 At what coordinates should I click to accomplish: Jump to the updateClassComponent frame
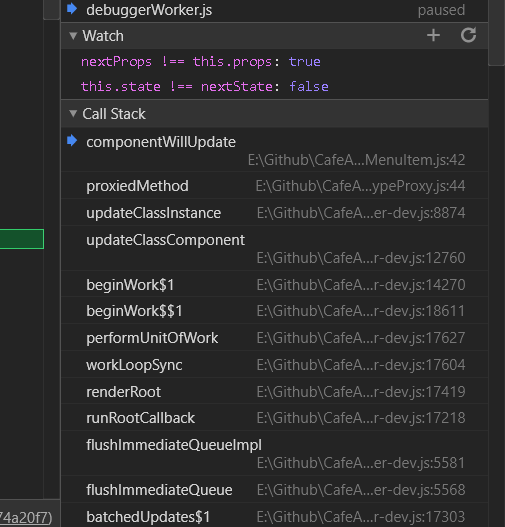point(275,248)
